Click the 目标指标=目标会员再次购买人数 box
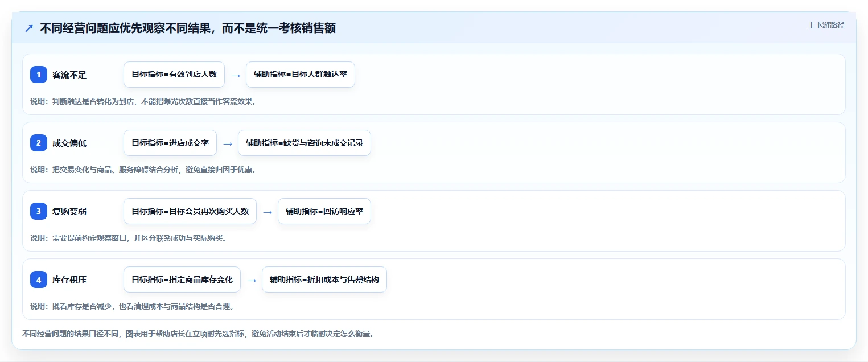868x362 pixels. coord(190,211)
